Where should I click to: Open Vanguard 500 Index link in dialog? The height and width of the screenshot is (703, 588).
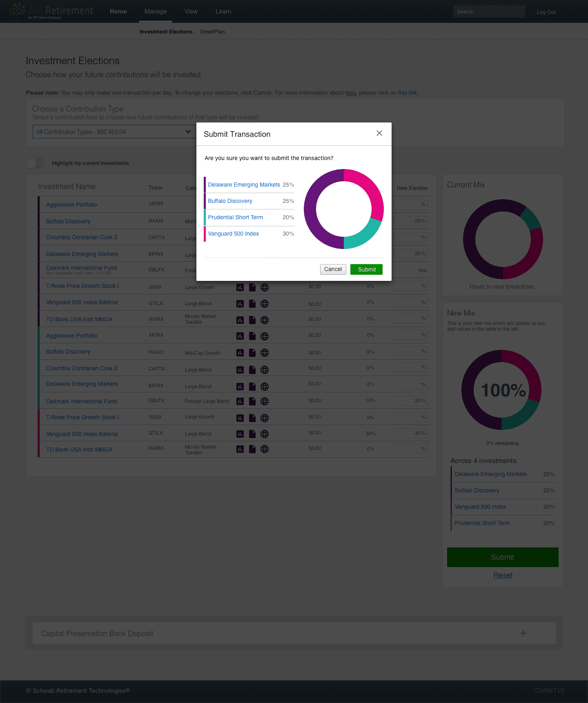pos(233,234)
